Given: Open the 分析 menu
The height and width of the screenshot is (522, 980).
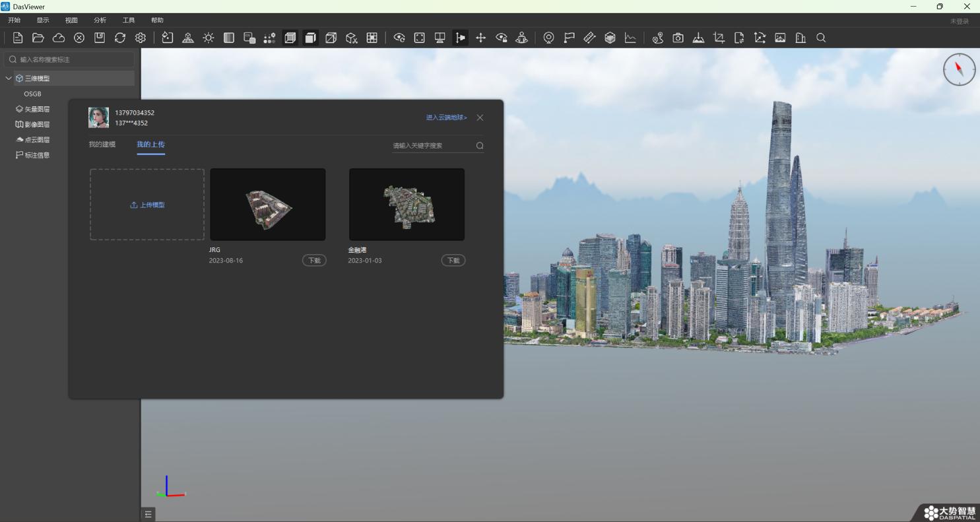Looking at the screenshot, I should (100, 20).
